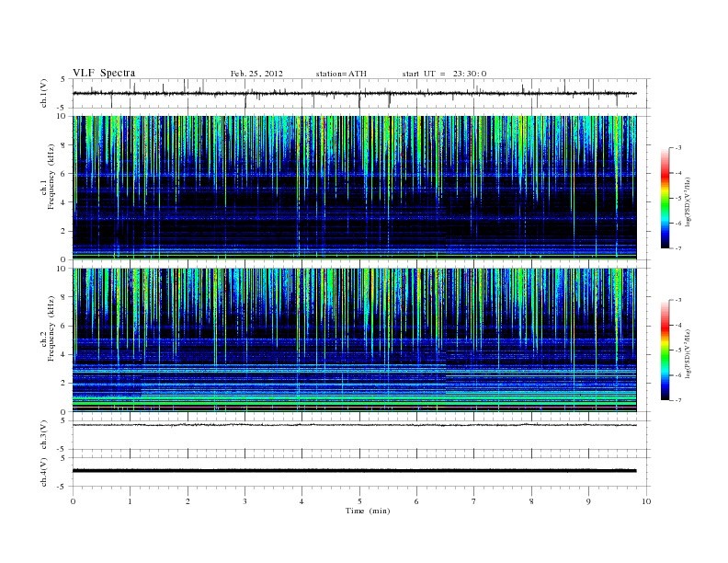The width and height of the screenshot is (728, 563).
Task: Click the ch.1 spectrogram color bar
Action: (x=665, y=198)
